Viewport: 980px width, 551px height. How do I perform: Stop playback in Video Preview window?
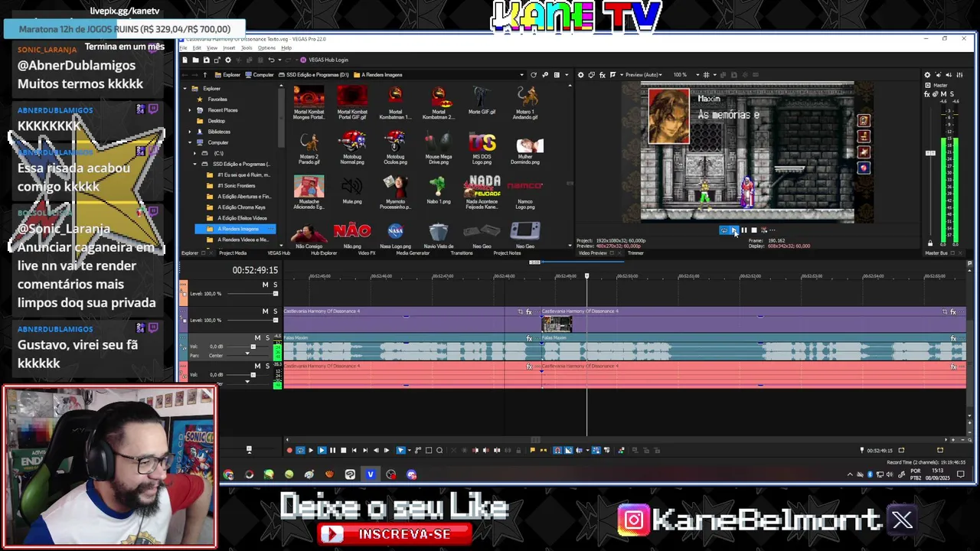pyautogui.click(x=754, y=230)
